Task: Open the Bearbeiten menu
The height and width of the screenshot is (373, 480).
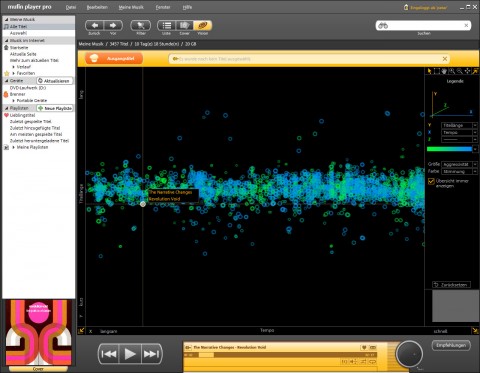Action: (x=97, y=7)
